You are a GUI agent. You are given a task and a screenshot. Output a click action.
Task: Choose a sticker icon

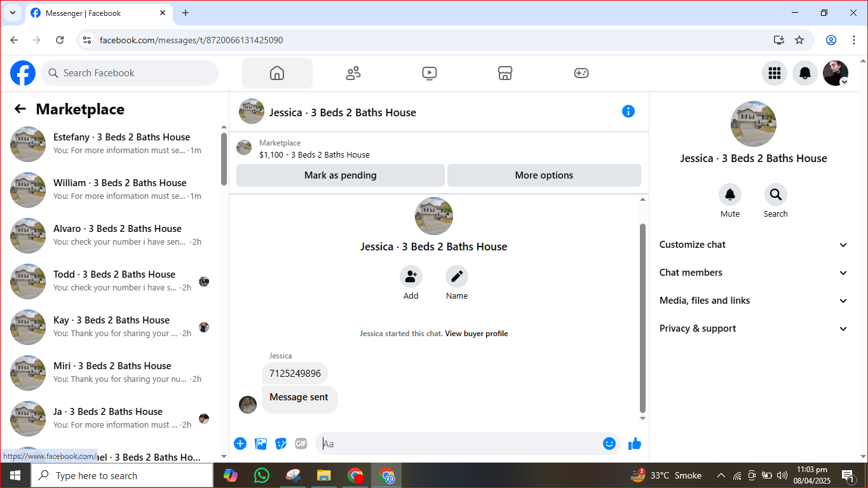pos(281,444)
